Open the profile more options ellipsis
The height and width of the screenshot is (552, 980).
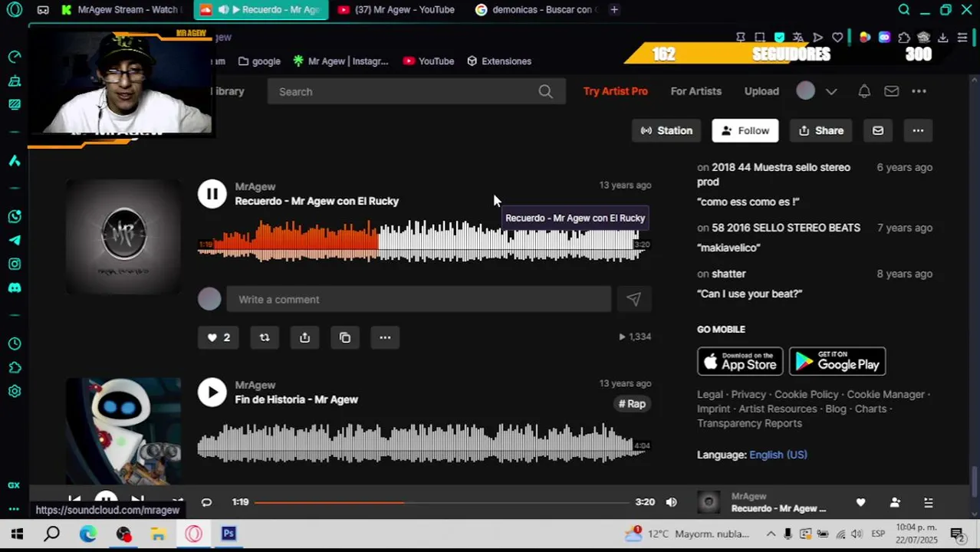pyautogui.click(x=918, y=130)
